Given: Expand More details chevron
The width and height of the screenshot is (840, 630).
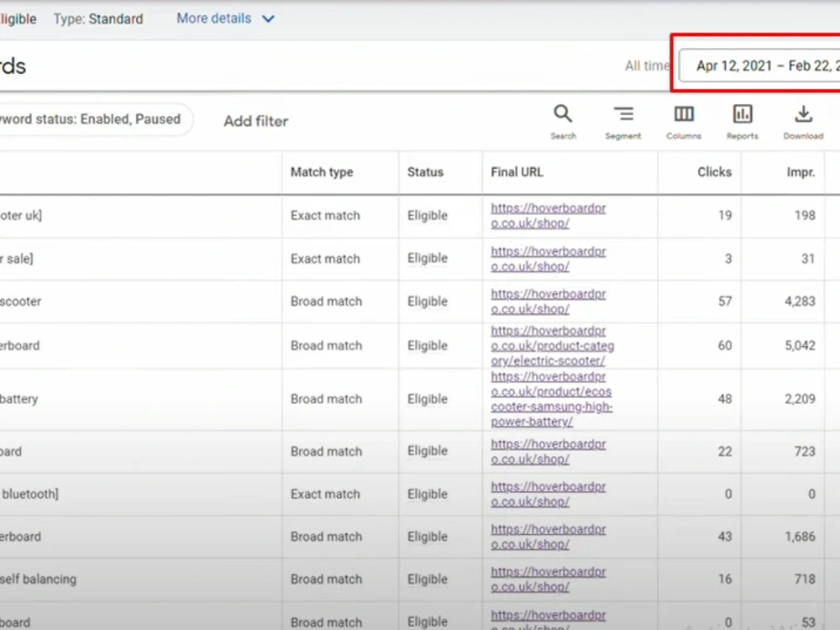Looking at the screenshot, I should coord(268,18).
